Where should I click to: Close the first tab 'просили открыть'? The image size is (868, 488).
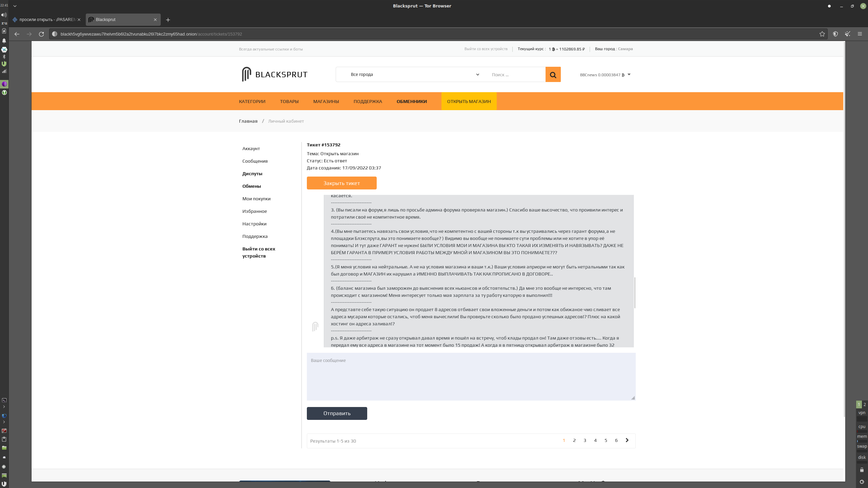click(79, 20)
